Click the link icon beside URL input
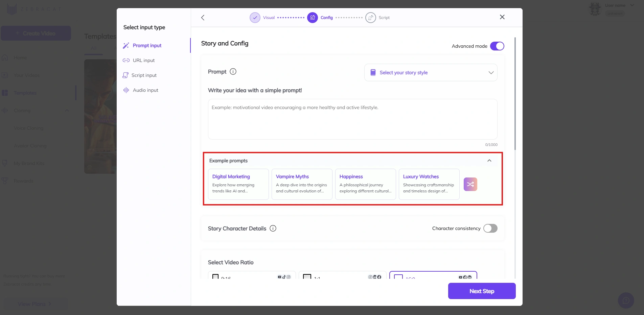This screenshot has width=644, height=315. (126, 60)
